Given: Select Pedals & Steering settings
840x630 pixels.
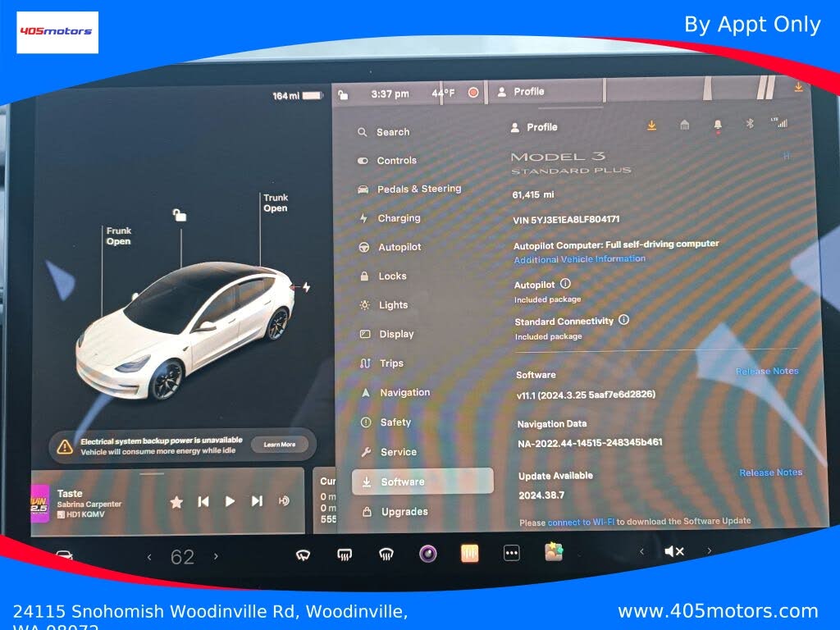Looking at the screenshot, I should pyautogui.click(x=409, y=189).
